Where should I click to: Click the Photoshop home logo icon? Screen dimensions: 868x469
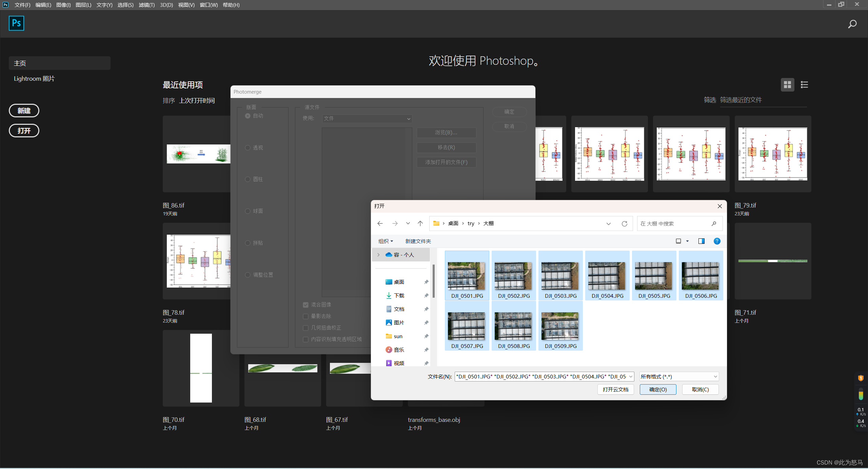pyautogui.click(x=16, y=23)
